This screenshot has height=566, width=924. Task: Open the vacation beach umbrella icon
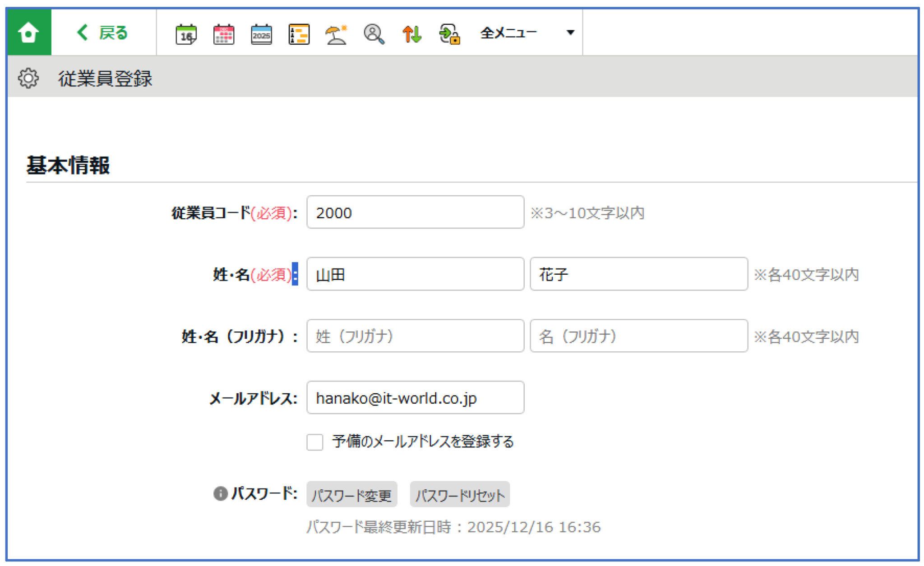pyautogui.click(x=336, y=34)
